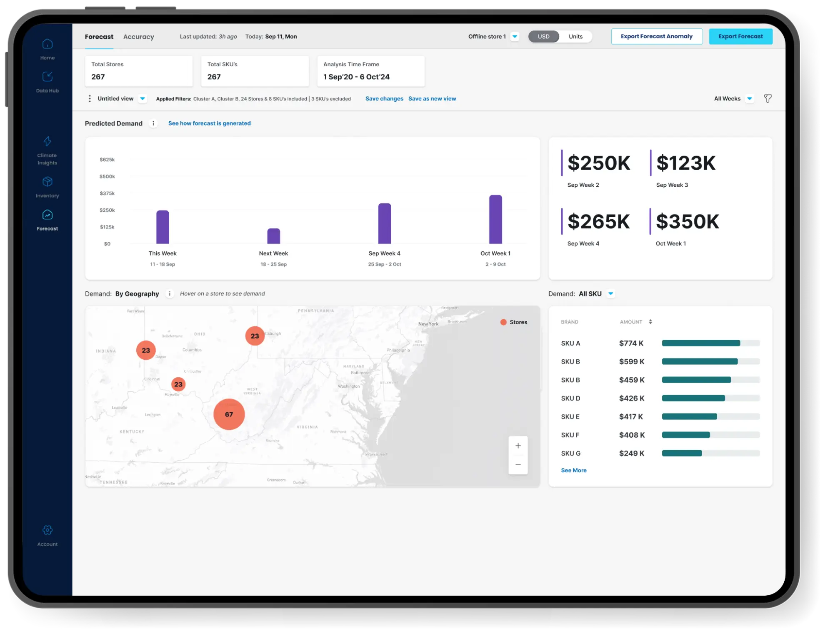Image resolution: width=833 pixels, height=644 pixels.
Task: Switch toggle to Units
Action: (575, 37)
